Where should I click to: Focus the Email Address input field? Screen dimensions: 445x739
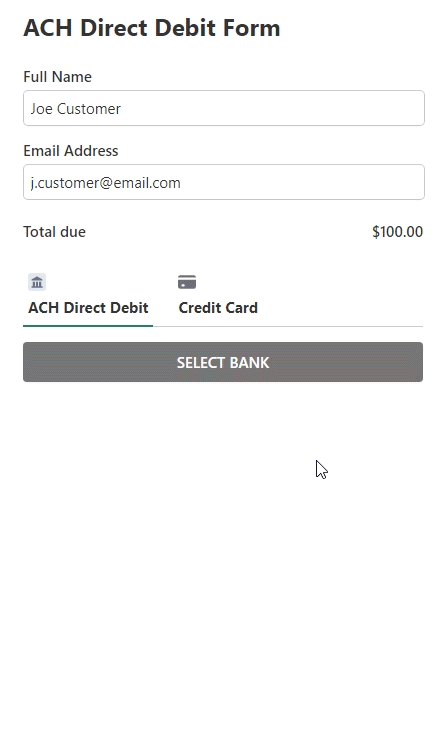pyautogui.click(x=224, y=182)
